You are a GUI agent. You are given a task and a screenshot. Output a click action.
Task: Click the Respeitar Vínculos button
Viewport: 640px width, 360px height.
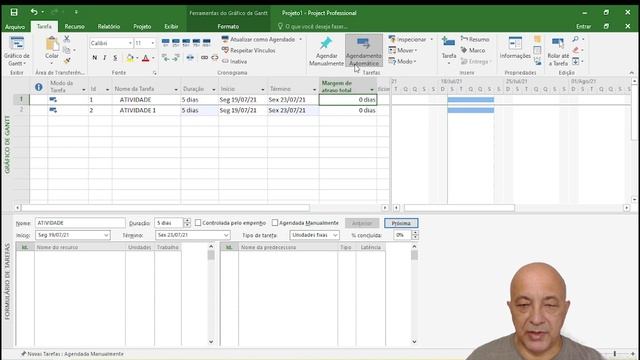pyautogui.click(x=249, y=50)
